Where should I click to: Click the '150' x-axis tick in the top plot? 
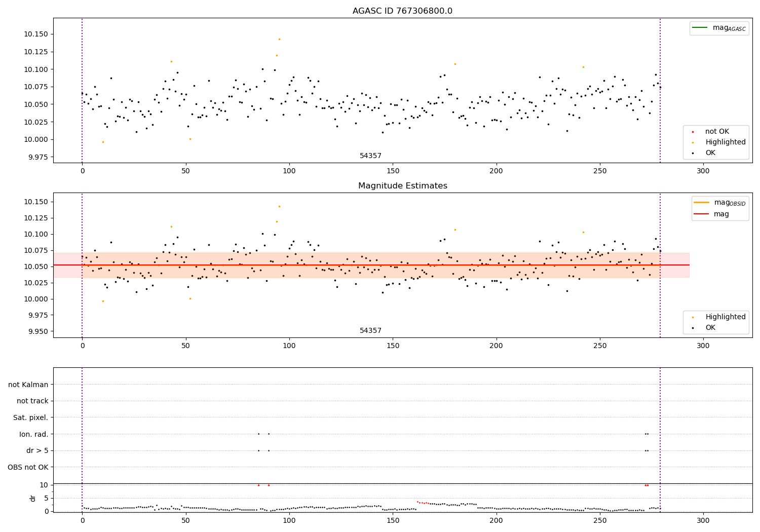tap(393, 172)
